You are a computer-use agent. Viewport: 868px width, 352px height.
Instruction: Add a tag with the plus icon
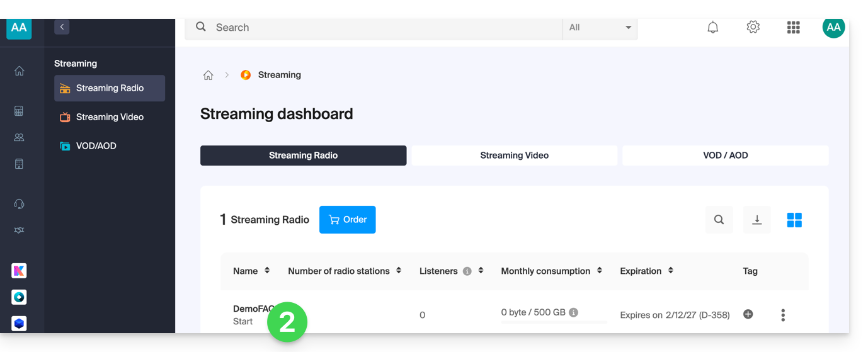pyautogui.click(x=748, y=314)
